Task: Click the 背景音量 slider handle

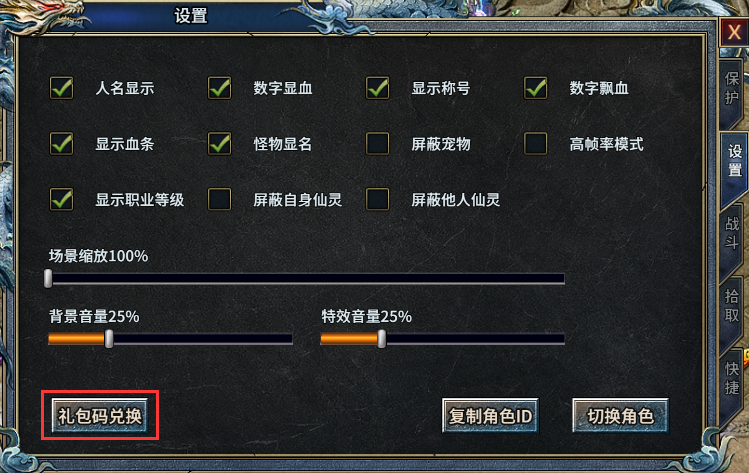Action: pyautogui.click(x=109, y=339)
